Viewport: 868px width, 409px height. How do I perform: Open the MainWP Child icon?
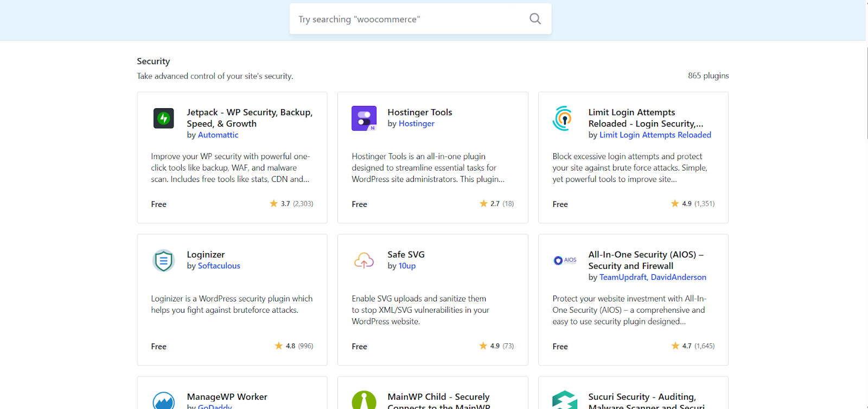click(364, 400)
